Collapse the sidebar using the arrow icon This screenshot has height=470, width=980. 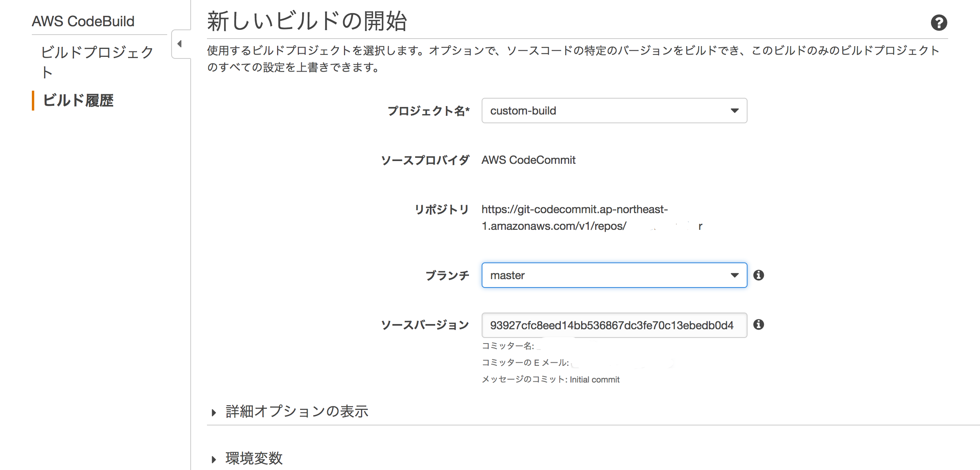click(x=180, y=45)
